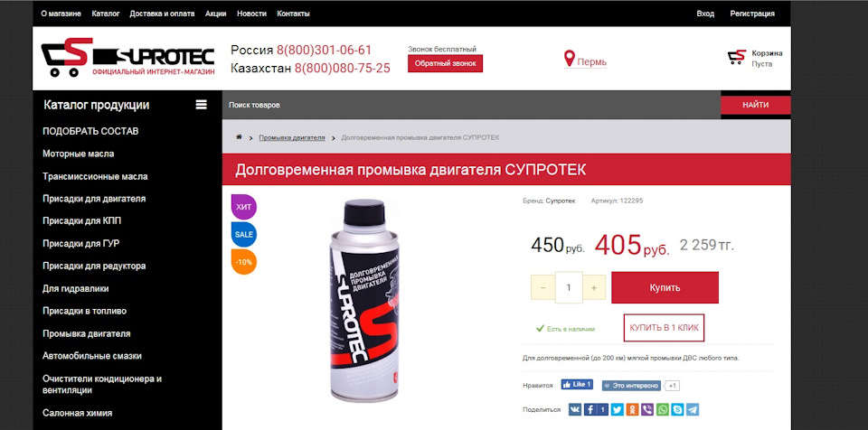Viewport: 868px width, 430px height.
Task: Click the 'Это интересно' button
Action: tap(632, 386)
